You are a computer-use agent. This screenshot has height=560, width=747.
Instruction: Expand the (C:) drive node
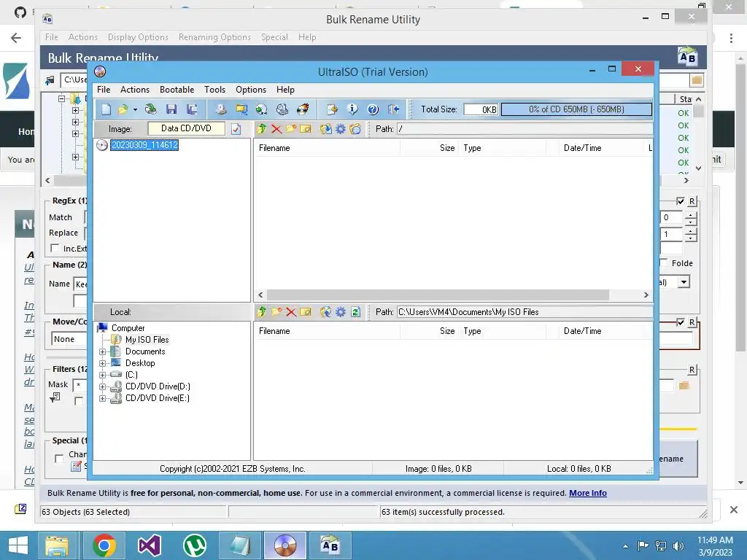(x=102, y=375)
